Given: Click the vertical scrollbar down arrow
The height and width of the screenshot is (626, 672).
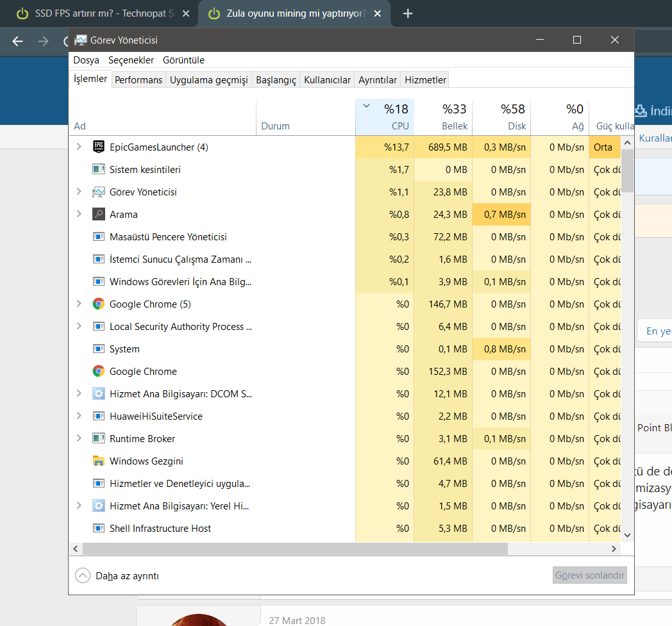Looking at the screenshot, I should (x=627, y=535).
